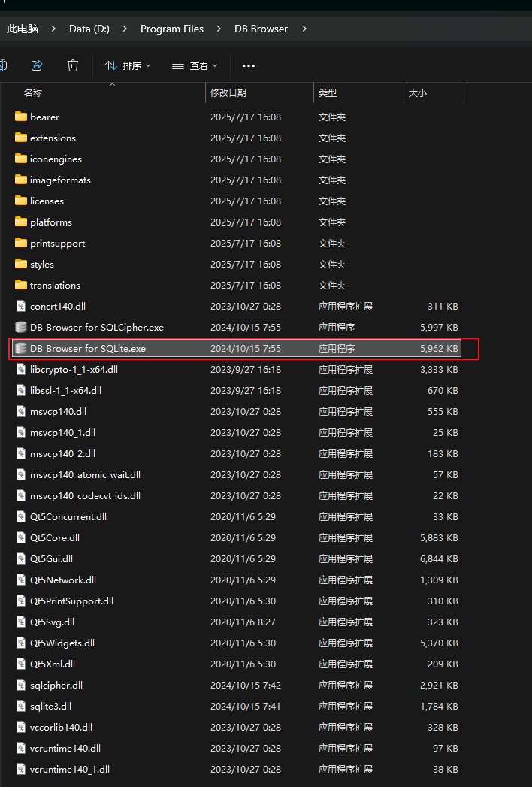This screenshot has width=532, height=787.
Task: Open the three-dots more options menu
Action: tap(249, 65)
